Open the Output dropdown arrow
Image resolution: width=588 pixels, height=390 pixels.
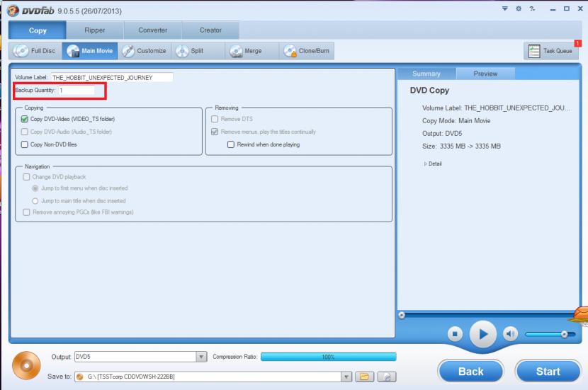coord(201,357)
